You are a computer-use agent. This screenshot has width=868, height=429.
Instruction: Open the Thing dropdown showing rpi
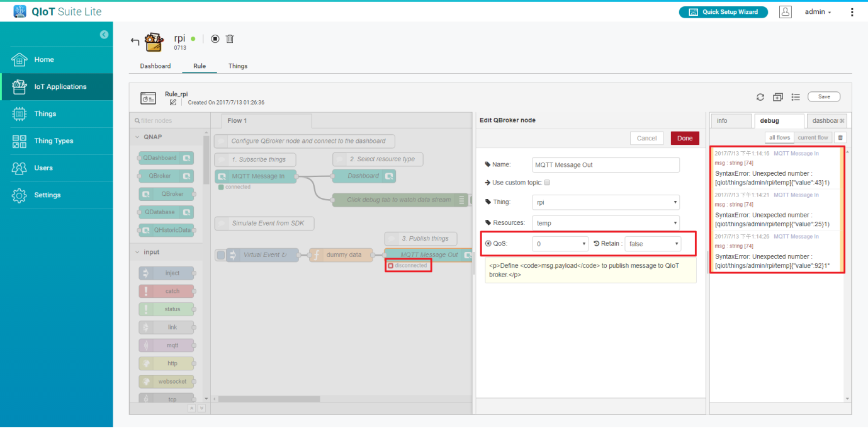click(606, 202)
